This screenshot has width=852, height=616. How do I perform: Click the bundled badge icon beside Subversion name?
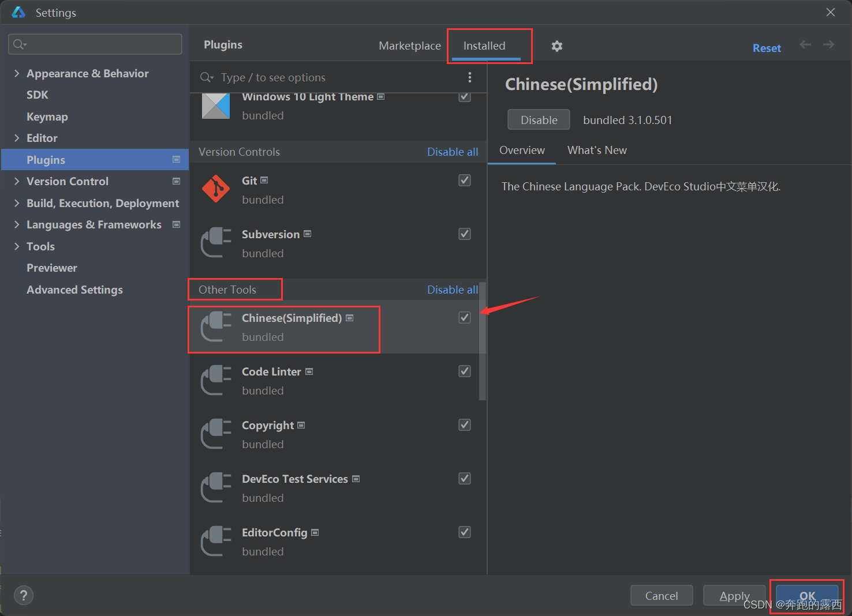tap(308, 234)
